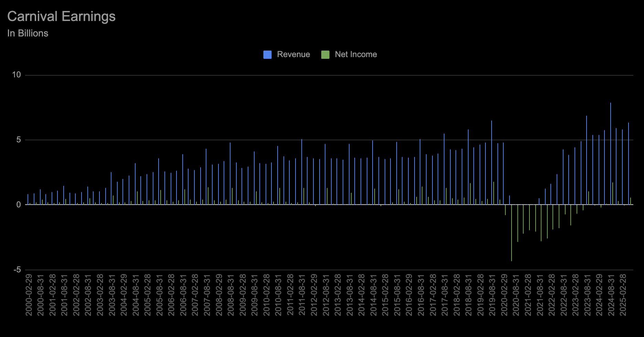Click the 2012-02-29 x-axis date label

click(314, 295)
